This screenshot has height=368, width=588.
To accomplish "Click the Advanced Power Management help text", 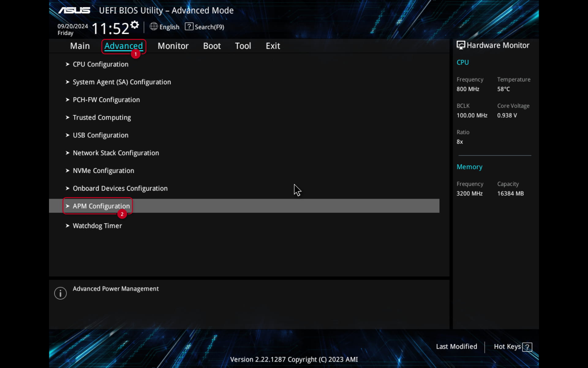I will coord(116,289).
